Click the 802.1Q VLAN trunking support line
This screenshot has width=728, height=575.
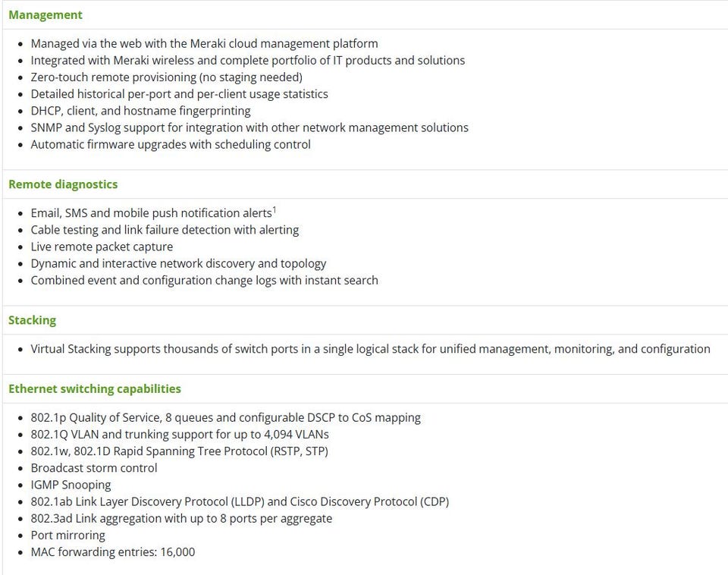point(179,434)
